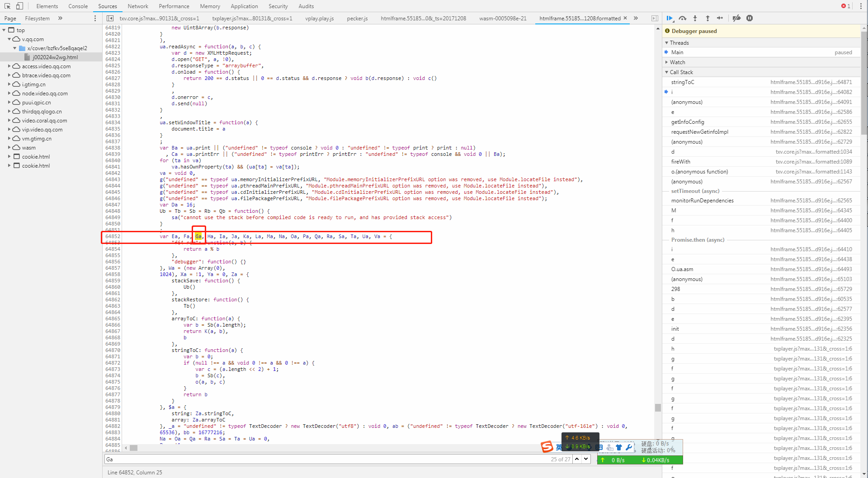This screenshot has height=478, width=868.
Task: Select the init call stack frame
Action: click(761, 329)
